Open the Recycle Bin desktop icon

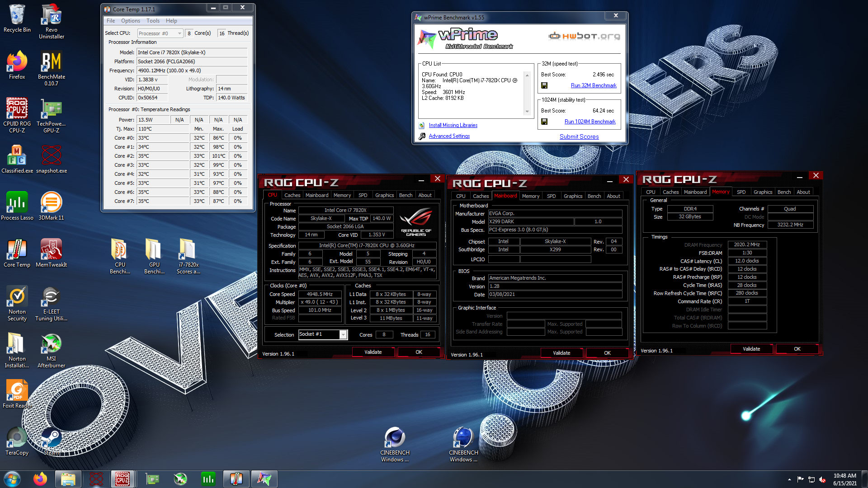[17, 18]
